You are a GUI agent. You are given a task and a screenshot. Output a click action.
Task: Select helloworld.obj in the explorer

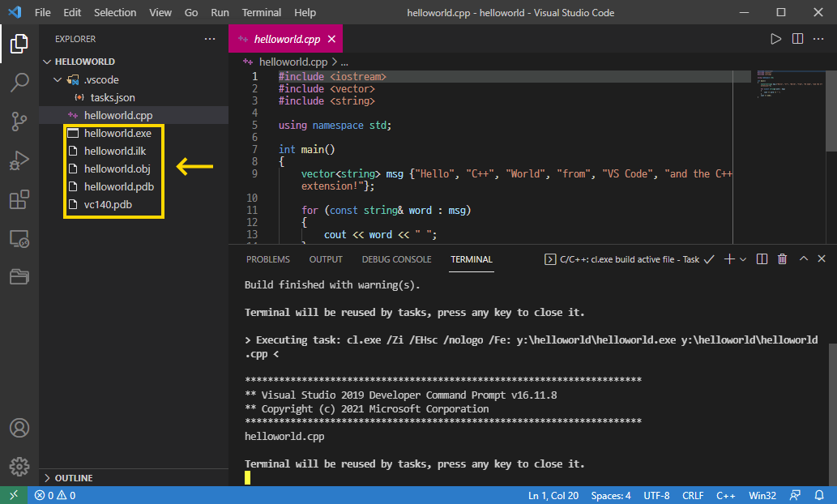click(x=134, y=169)
